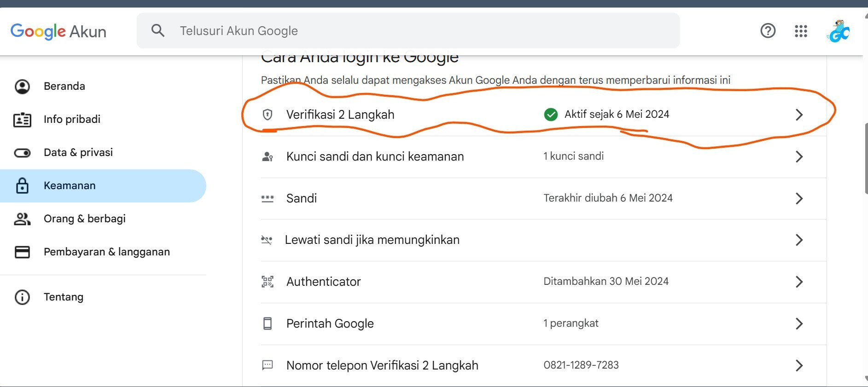Viewport: 868px width, 387px height.
Task: Click the phone number 0821-1289-7283
Action: point(581,365)
